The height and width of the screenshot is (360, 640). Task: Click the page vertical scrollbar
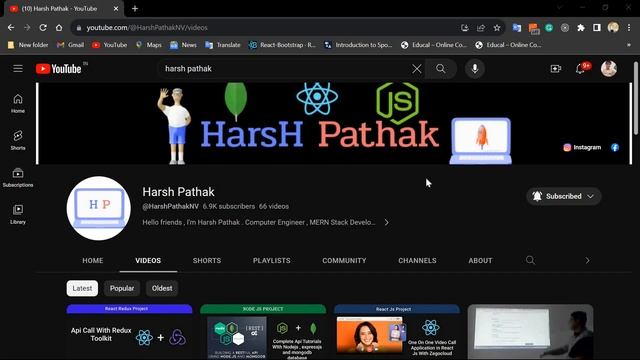(x=636, y=98)
